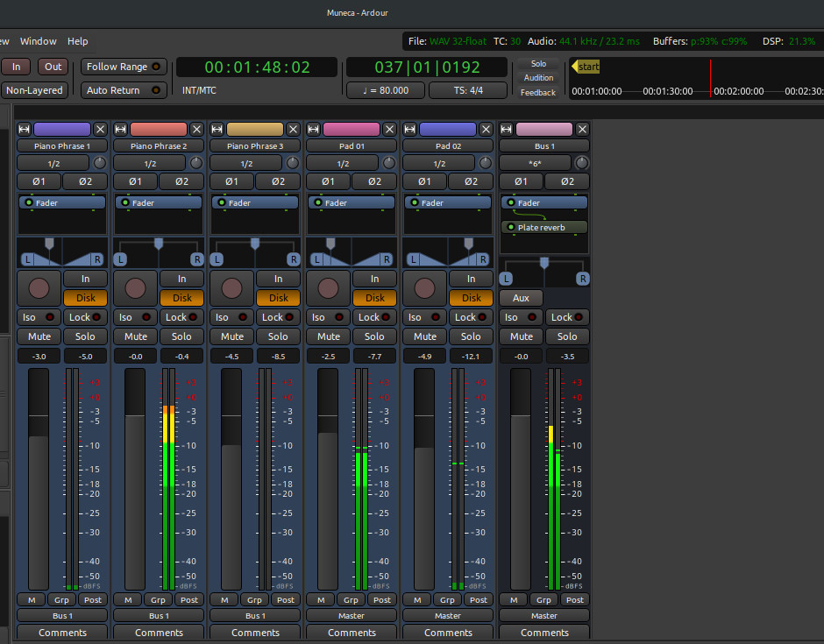The image size is (824, 644).
Task: Arm record on Piano Phrase 2
Action: [135, 288]
